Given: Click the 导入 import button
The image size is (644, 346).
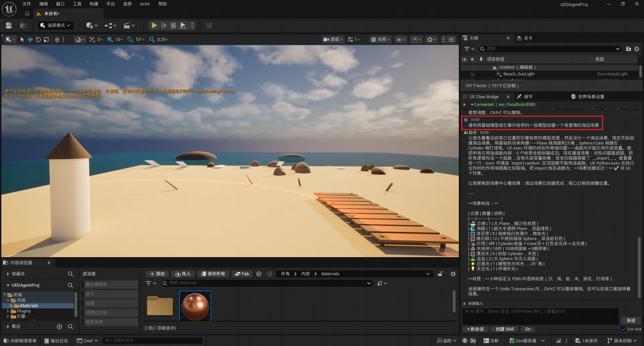Looking at the screenshot, I should 183,274.
